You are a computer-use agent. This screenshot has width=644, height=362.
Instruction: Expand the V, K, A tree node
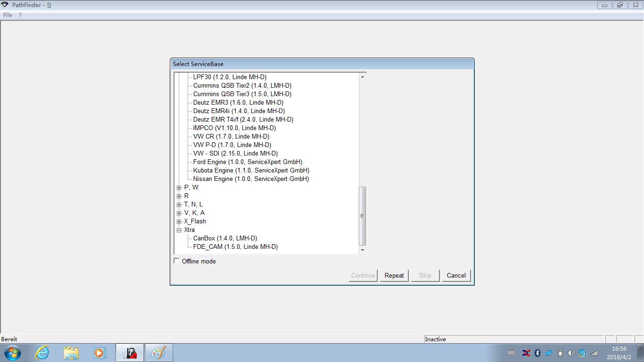179,213
